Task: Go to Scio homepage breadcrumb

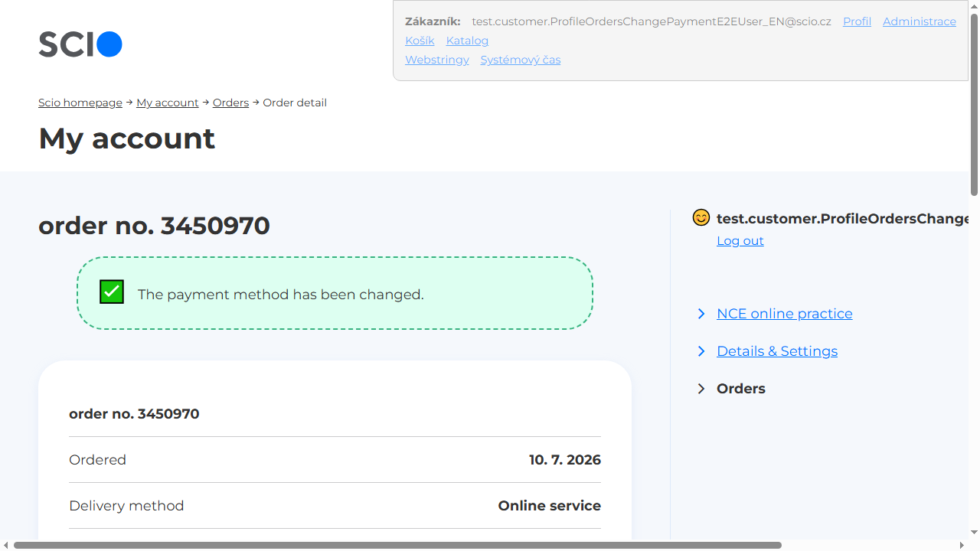Action: [80, 103]
